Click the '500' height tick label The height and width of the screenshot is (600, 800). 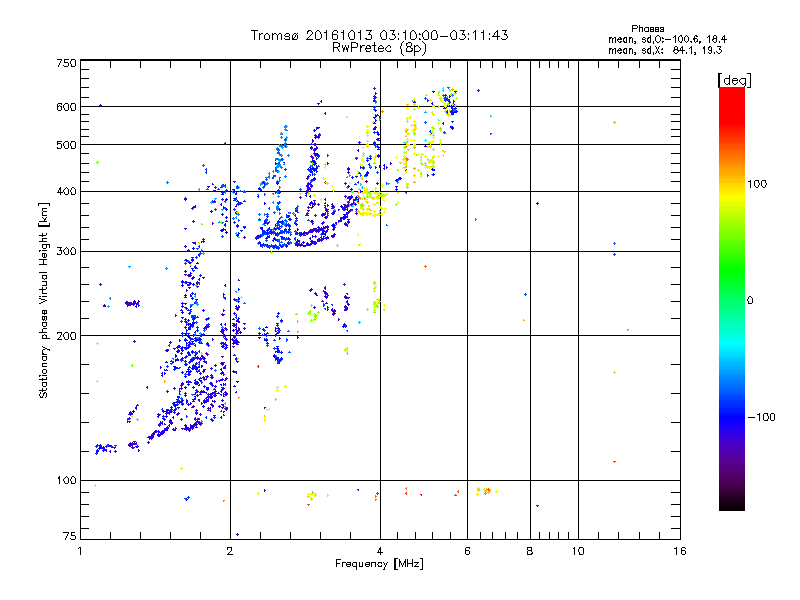66,145
